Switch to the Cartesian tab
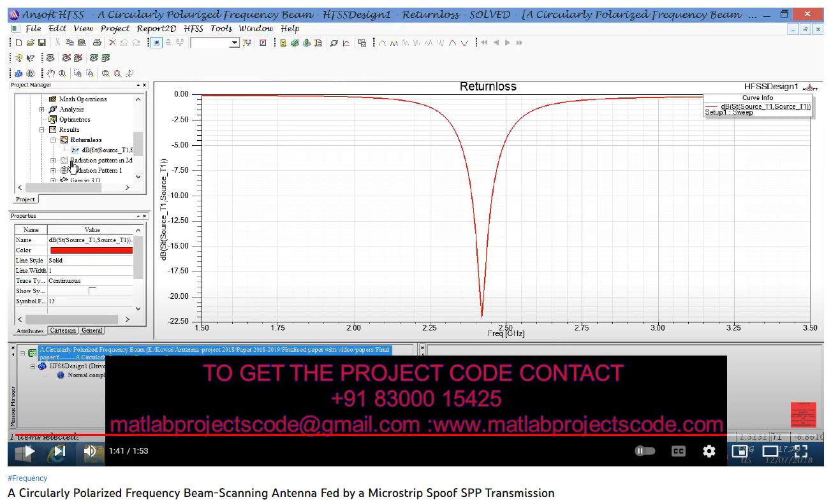 tap(63, 331)
